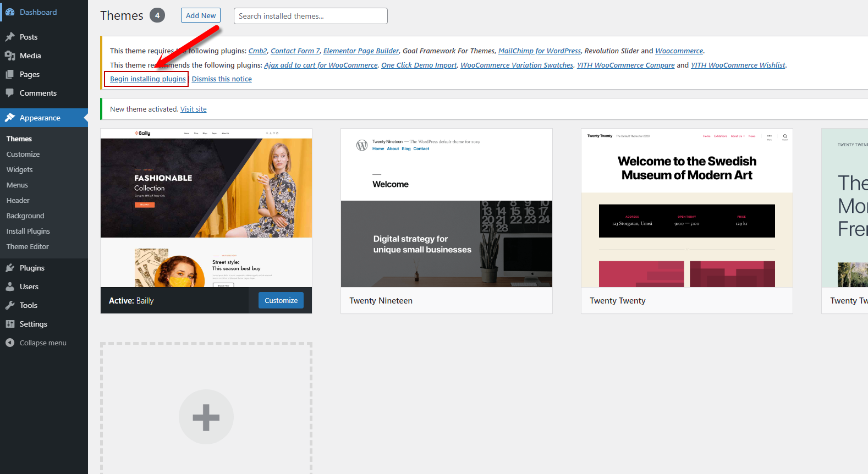Open Ajax add to cart for WooCommerce link
The height and width of the screenshot is (474, 868).
321,65
